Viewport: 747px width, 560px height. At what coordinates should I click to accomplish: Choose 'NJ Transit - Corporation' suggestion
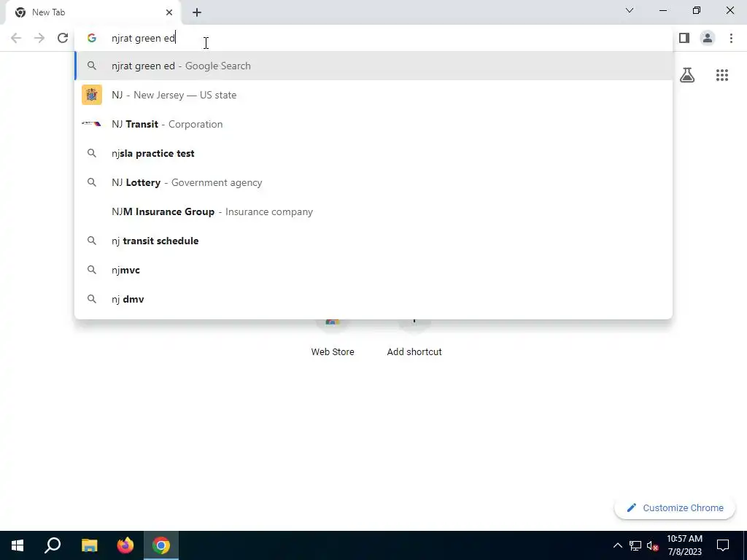coord(373,124)
